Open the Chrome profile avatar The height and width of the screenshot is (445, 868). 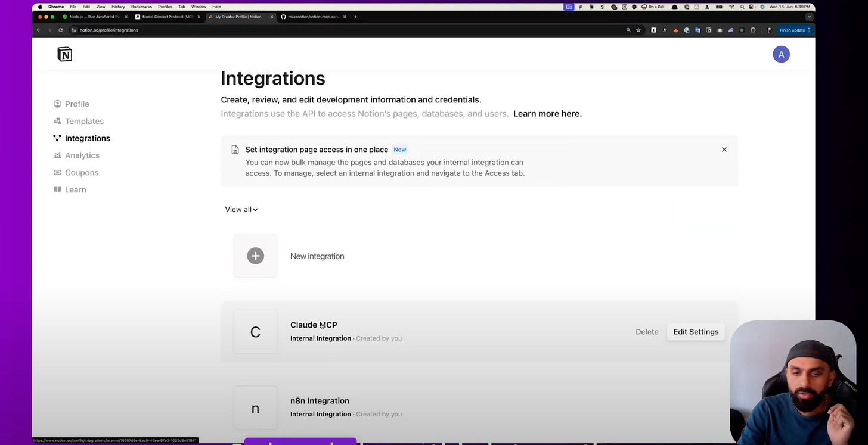click(769, 30)
